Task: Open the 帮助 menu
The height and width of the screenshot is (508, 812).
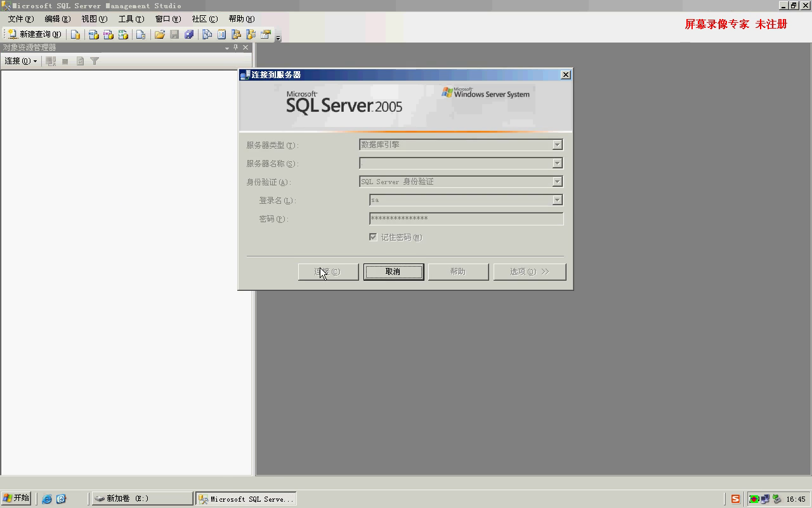Action: pos(241,19)
